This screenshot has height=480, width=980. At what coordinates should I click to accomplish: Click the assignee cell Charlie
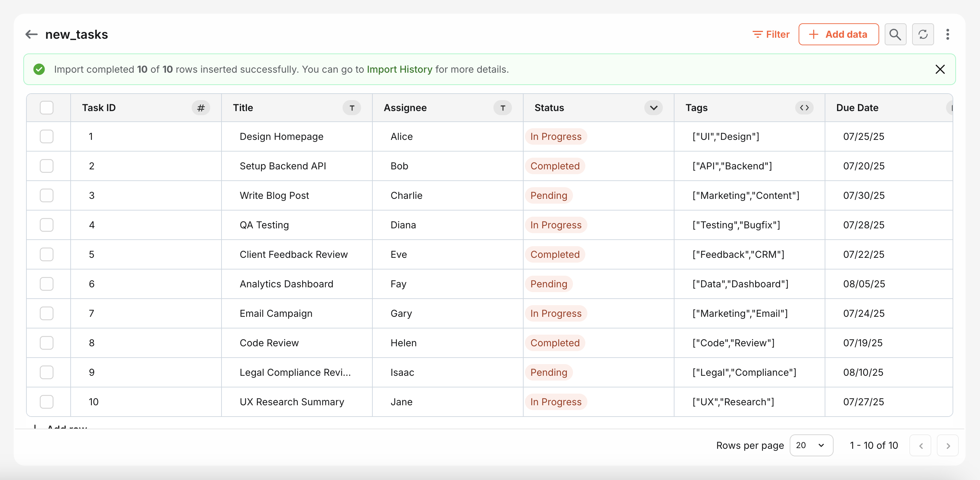448,195
